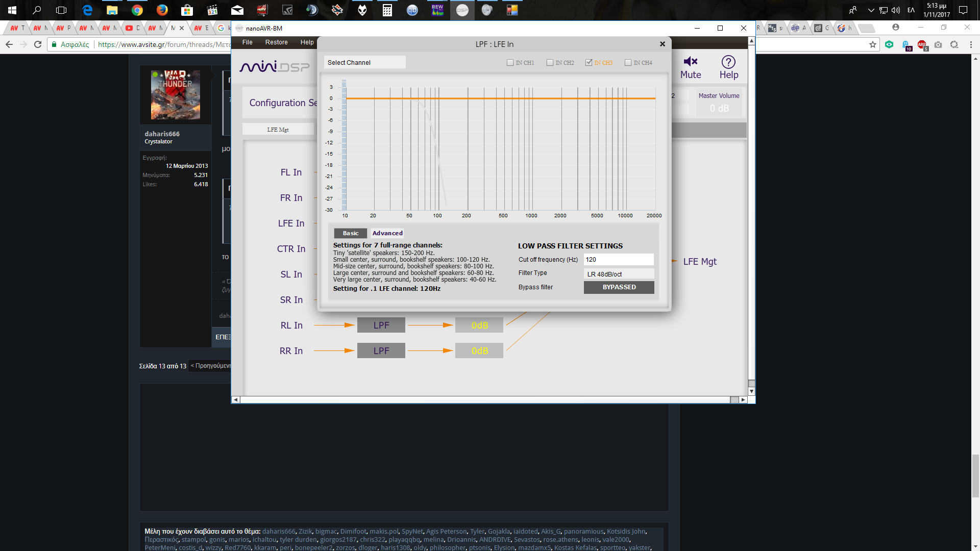The height and width of the screenshot is (551, 980).
Task: Click the LPF block on RL In
Action: click(x=381, y=325)
